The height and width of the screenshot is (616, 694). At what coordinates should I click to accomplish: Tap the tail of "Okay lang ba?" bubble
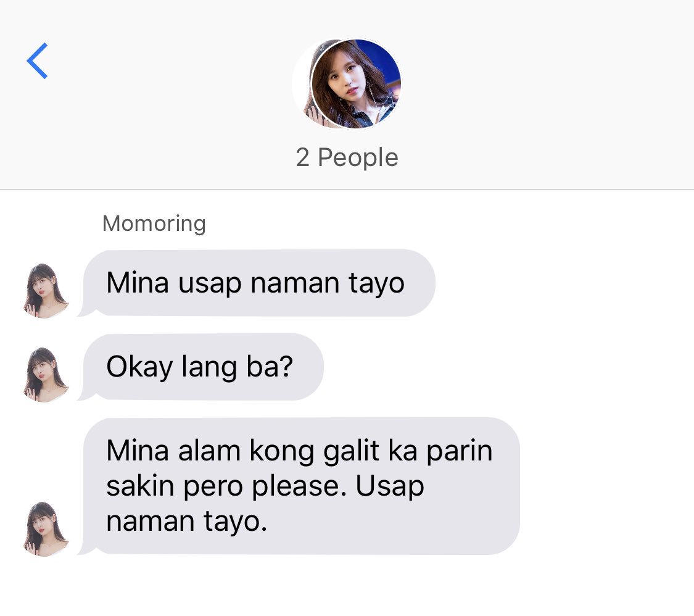(x=86, y=396)
